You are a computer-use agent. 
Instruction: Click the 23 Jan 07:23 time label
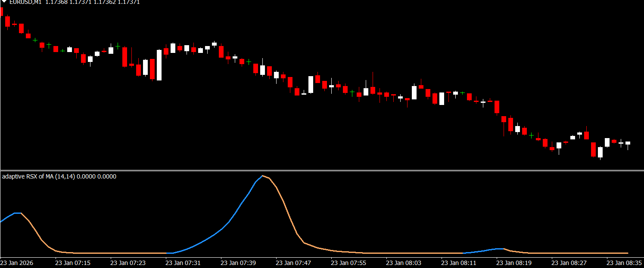(x=128, y=262)
